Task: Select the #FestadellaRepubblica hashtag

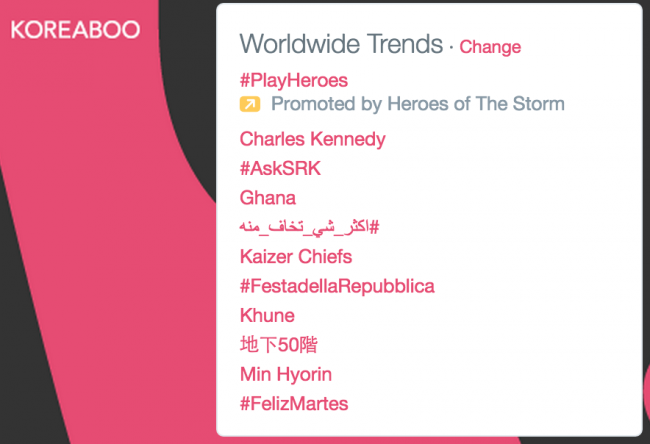Action: coord(337,286)
